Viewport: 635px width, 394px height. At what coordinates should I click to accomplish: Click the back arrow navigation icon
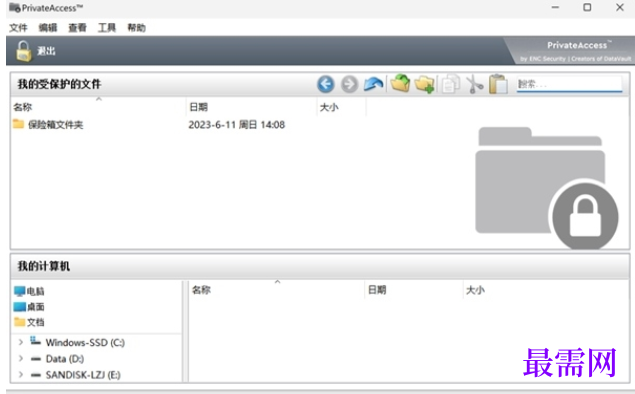[x=326, y=84]
